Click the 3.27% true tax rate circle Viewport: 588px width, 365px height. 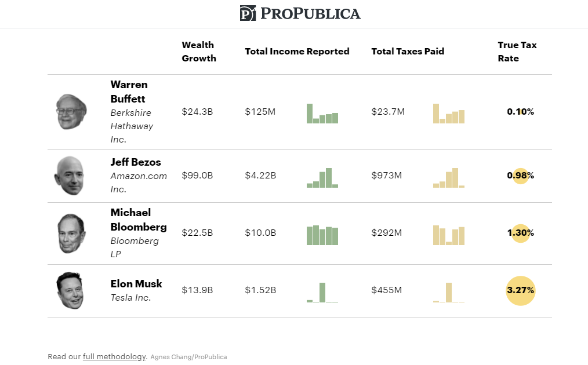tap(520, 290)
